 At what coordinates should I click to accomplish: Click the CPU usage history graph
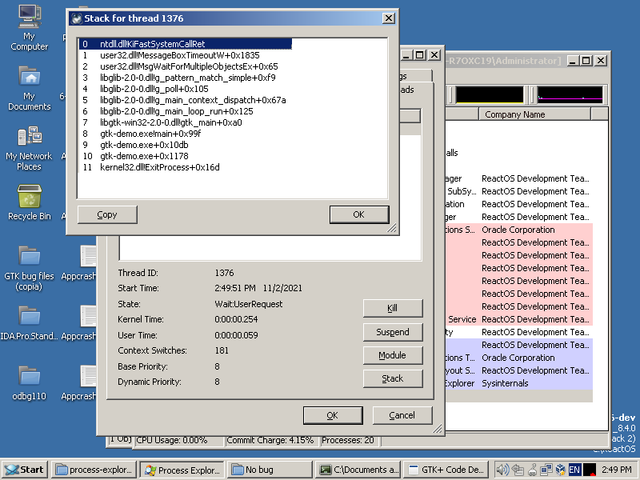pos(489,95)
